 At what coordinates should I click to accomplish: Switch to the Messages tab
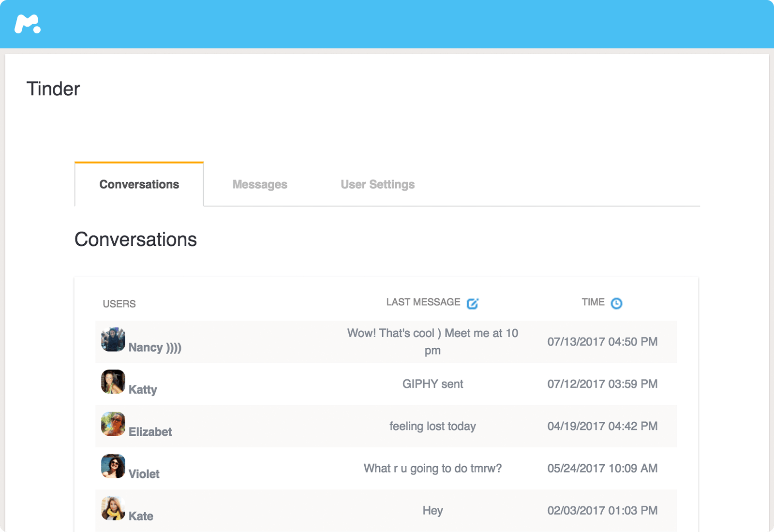click(x=260, y=184)
